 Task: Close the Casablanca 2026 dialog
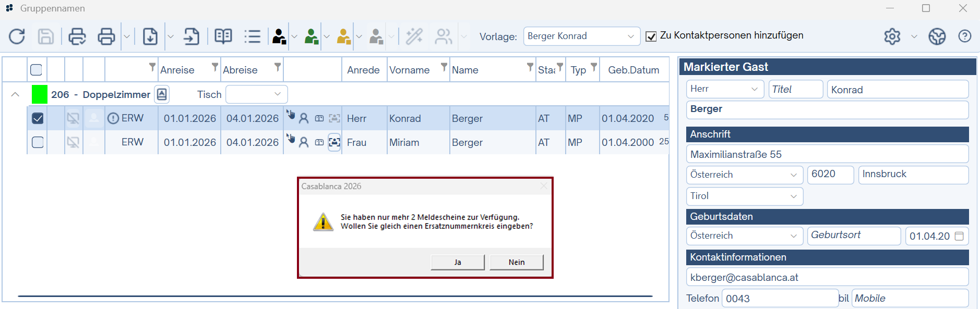(x=544, y=186)
